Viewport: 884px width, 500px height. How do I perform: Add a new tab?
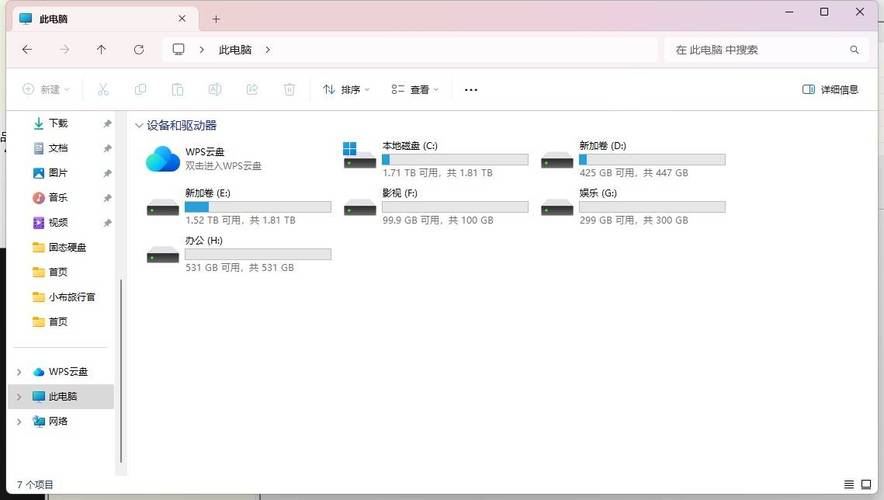pos(216,19)
